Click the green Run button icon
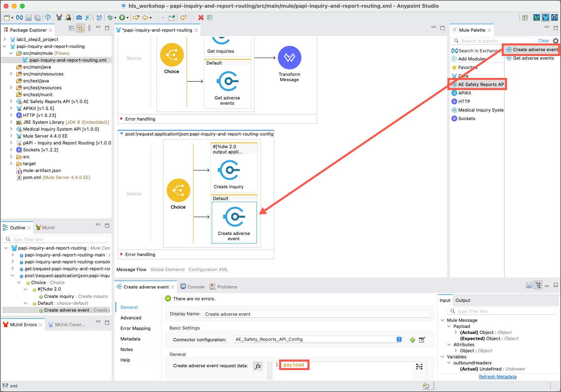This screenshot has width=561, height=392. pos(122,17)
